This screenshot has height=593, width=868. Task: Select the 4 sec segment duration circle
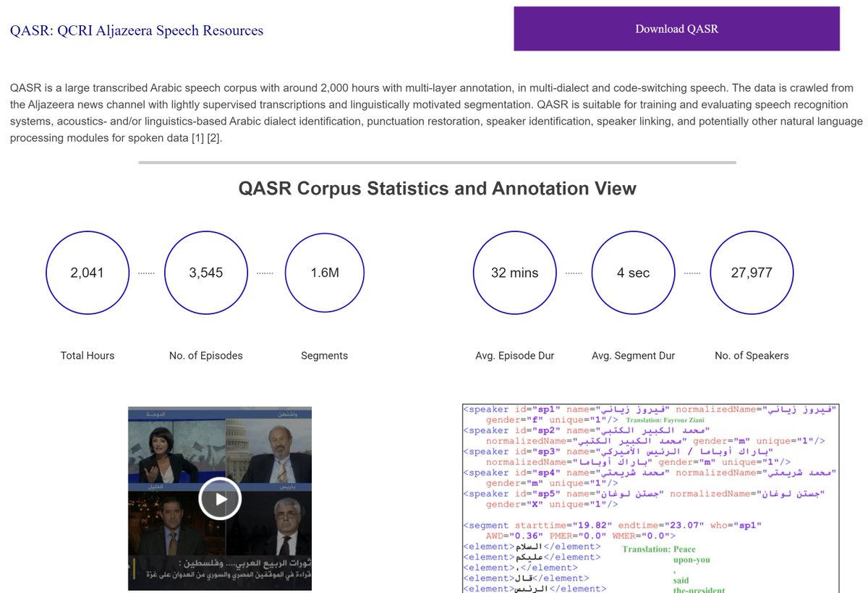[x=633, y=273]
